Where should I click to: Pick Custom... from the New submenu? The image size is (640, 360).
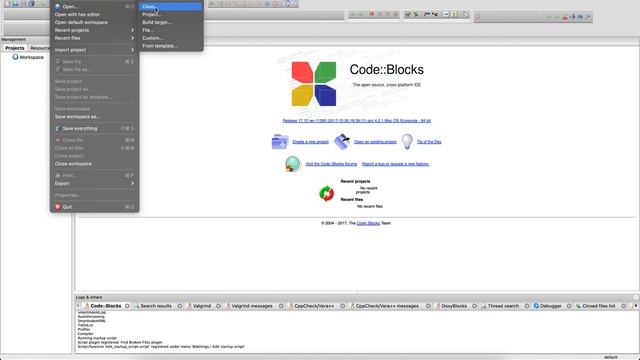pyautogui.click(x=171, y=38)
